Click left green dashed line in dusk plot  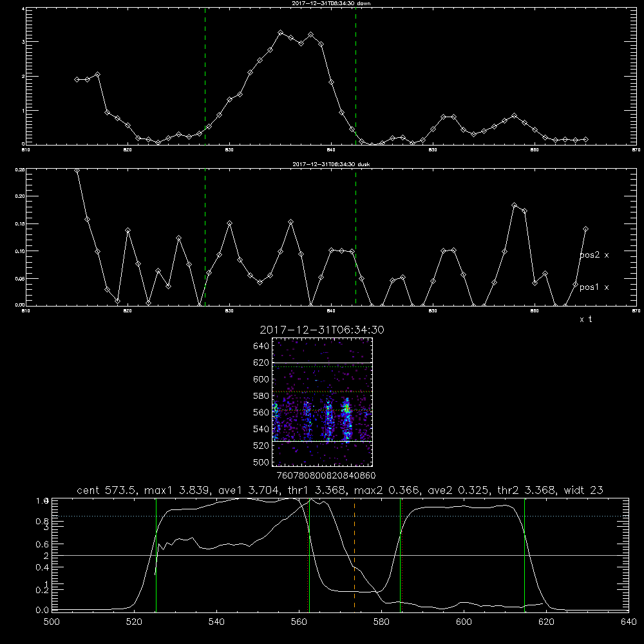click(x=205, y=237)
